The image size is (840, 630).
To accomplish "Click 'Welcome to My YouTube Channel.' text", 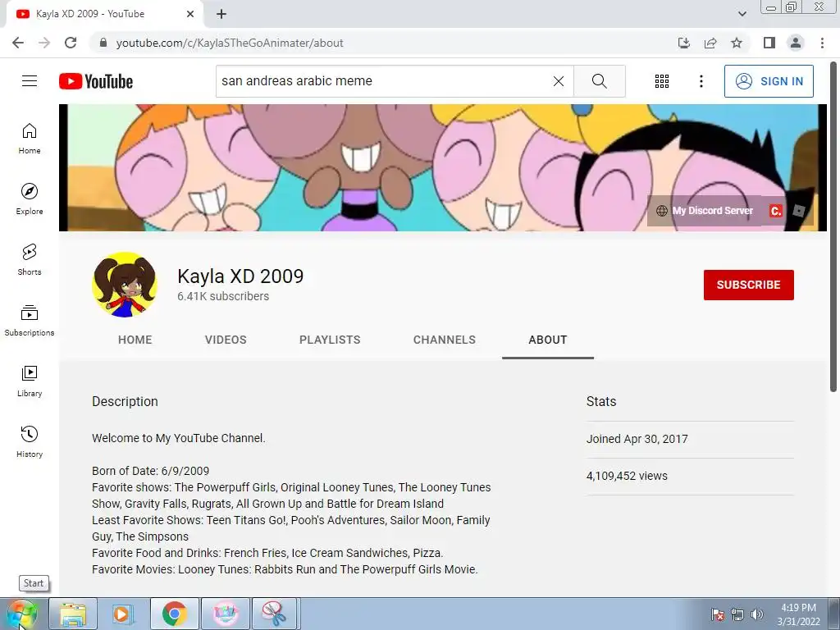I will point(178,438).
